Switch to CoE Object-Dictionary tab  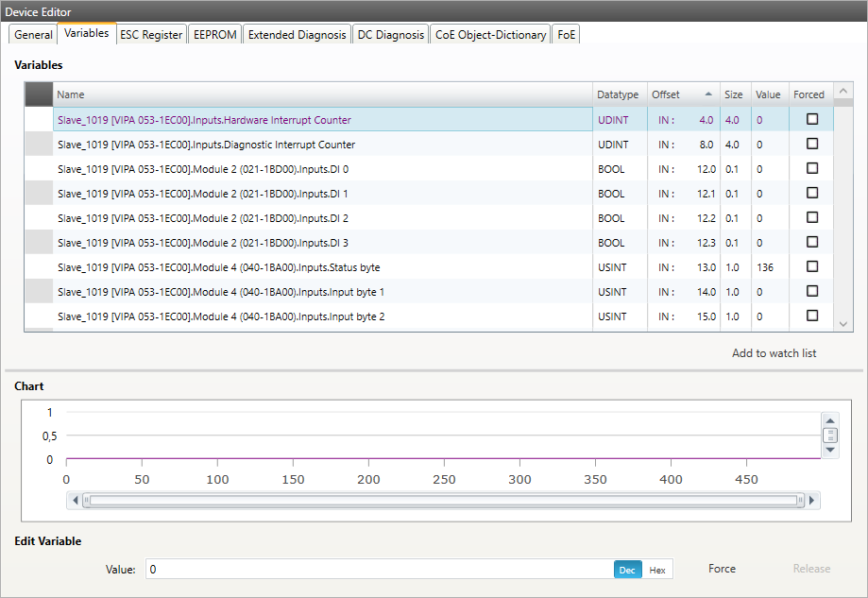coord(490,34)
